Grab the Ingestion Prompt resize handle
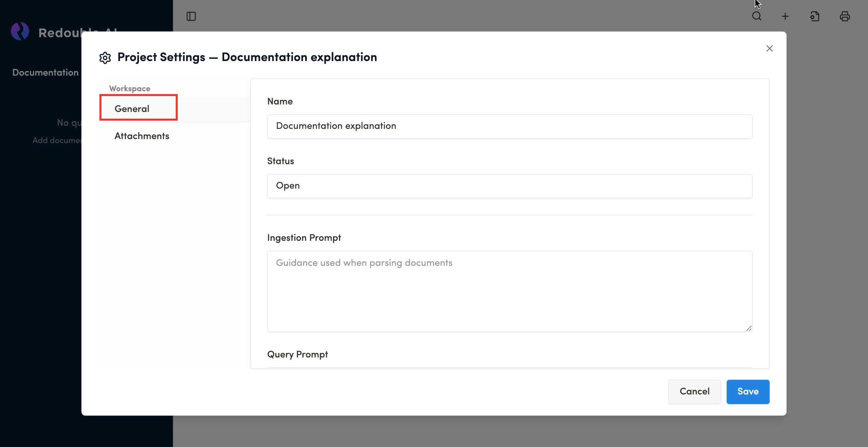This screenshot has height=447, width=868. (x=749, y=328)
